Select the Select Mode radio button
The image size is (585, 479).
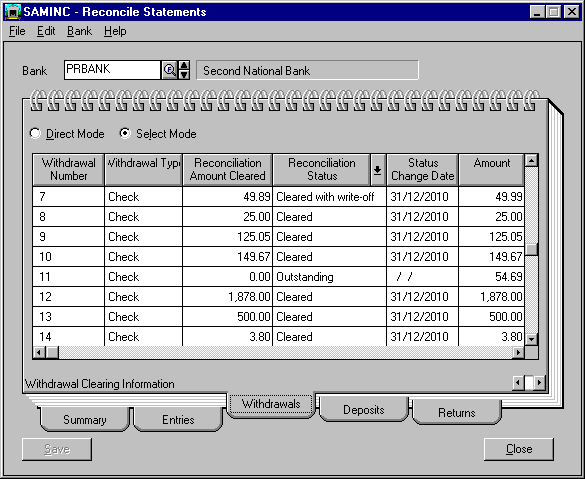pyautogui.click(x=125, y=133)
